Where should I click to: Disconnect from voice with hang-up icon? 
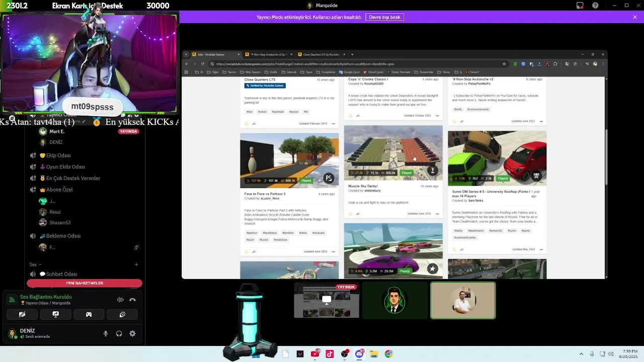pos(132,300)
